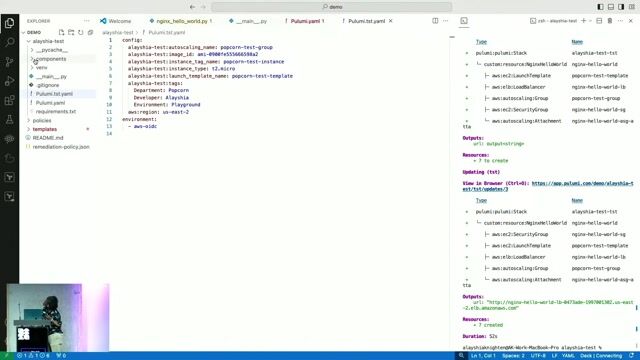
Task: Open editor more actions ellipsis
Action: [x=445, y=21]
